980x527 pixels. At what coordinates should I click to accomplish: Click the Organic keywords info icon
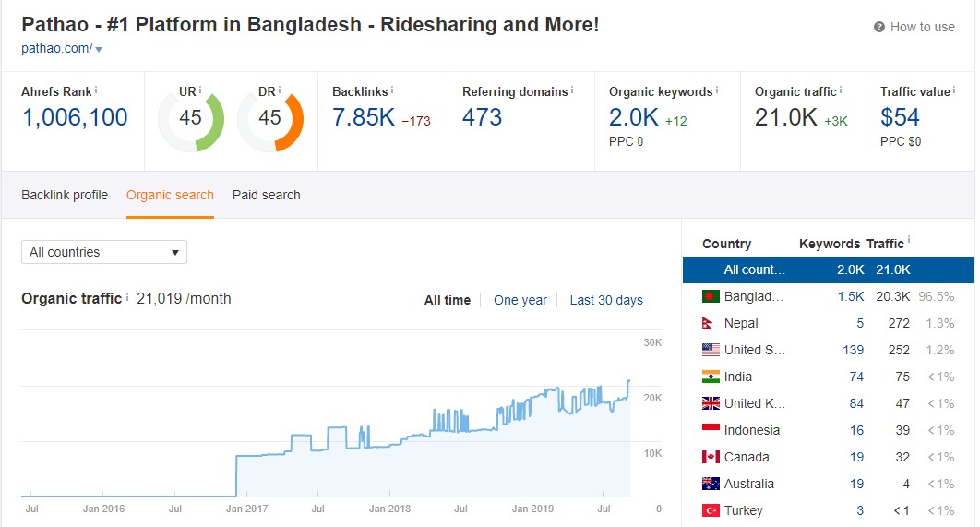(717, 90)
